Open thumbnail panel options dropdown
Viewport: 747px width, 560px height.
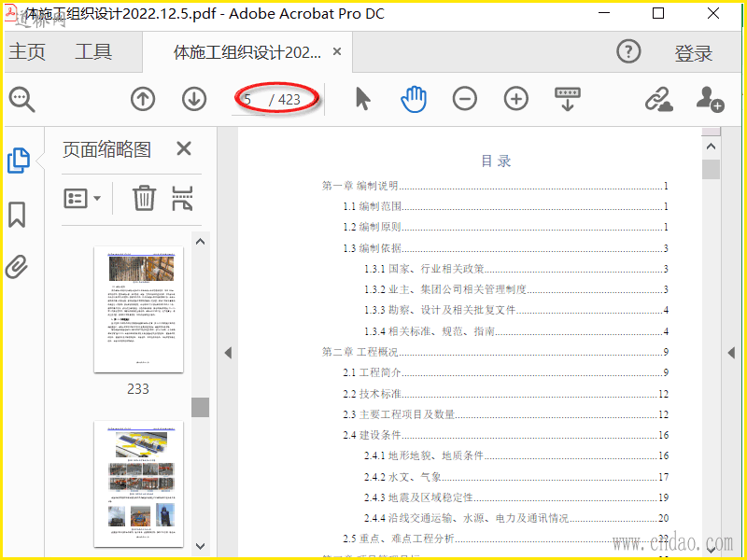tap(82, 198)
